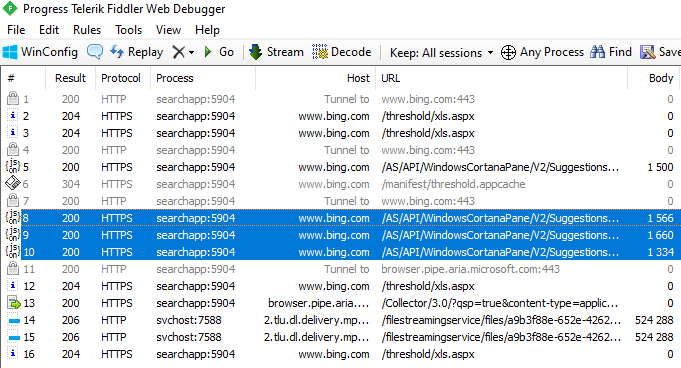Click the Fiddler app logo icon

(x=10, y=8)
